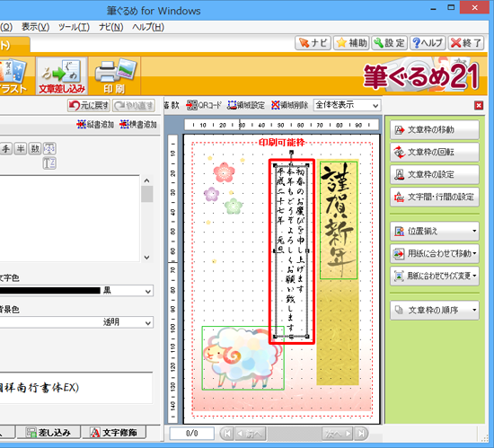Toggle the 数 character button
The width and height of the screenshot is (494, 448).
point(35,148)
